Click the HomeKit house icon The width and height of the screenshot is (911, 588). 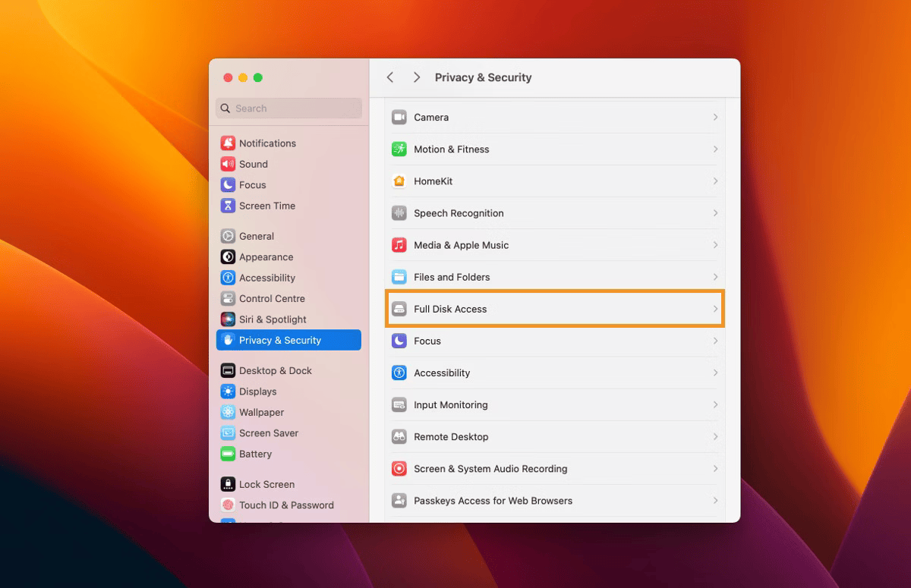(399, 181)
